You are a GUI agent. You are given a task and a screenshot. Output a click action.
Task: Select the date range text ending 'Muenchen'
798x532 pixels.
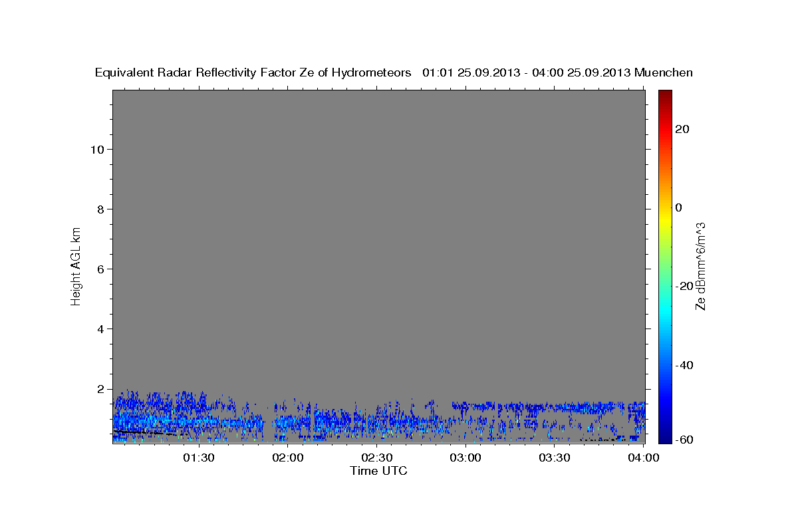(x=558, y=72)
